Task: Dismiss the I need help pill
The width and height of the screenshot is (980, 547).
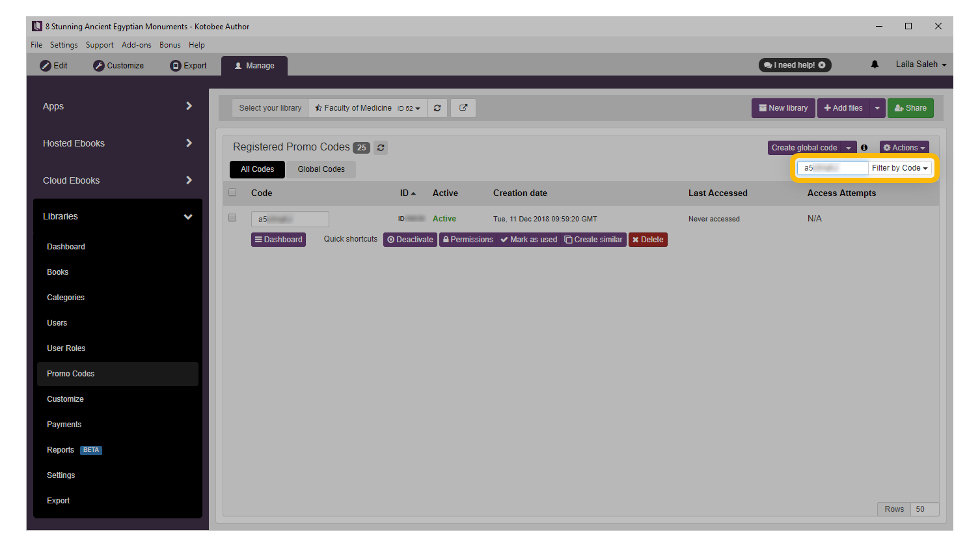Action: click(x=822, y=65)
